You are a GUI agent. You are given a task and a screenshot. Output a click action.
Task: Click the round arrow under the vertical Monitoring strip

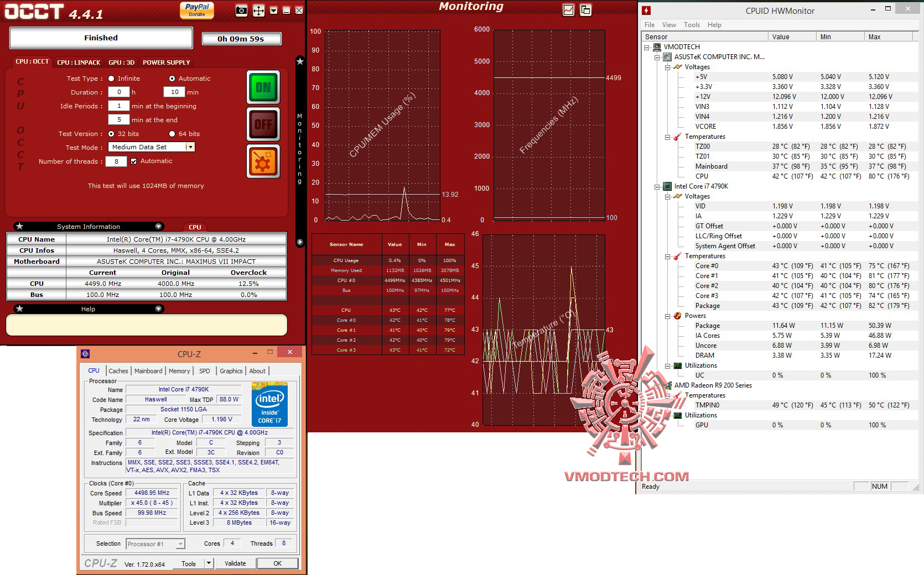[300, 242]
